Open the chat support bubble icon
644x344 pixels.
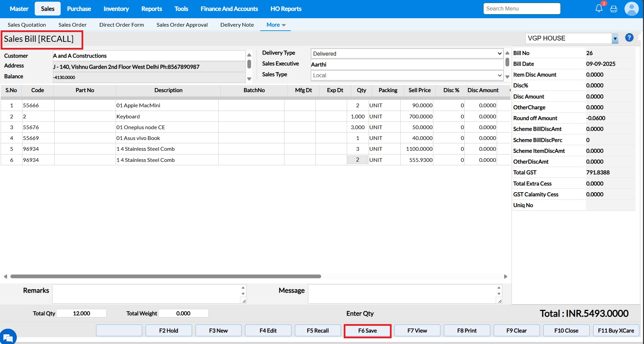point(8,337)
